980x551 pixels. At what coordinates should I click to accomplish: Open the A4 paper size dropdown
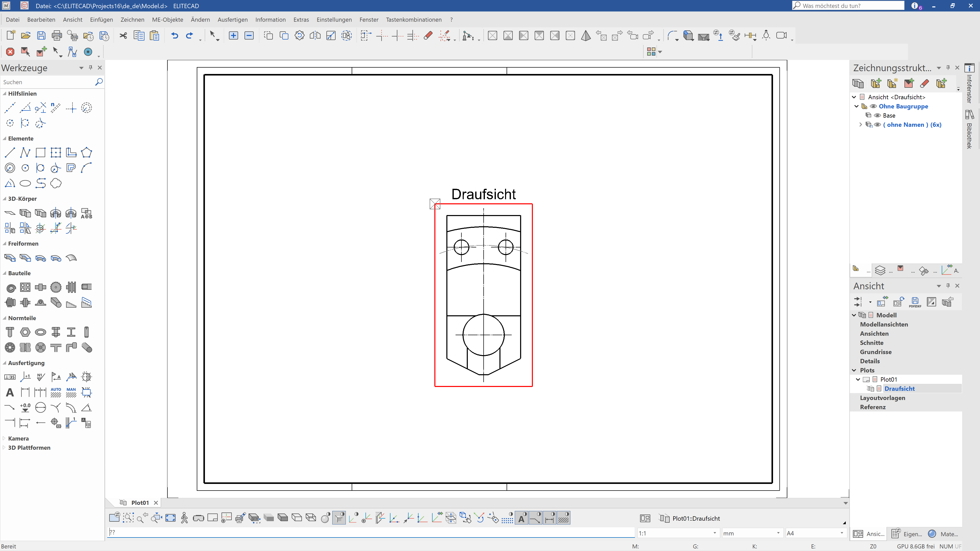pyautogui.click(x=841, y=533)
